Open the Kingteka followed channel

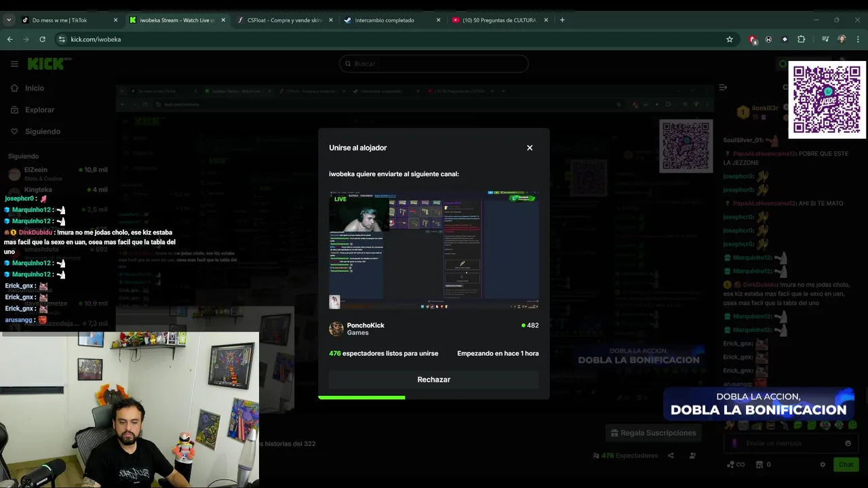pyautogui.click(x=58, y=190)
